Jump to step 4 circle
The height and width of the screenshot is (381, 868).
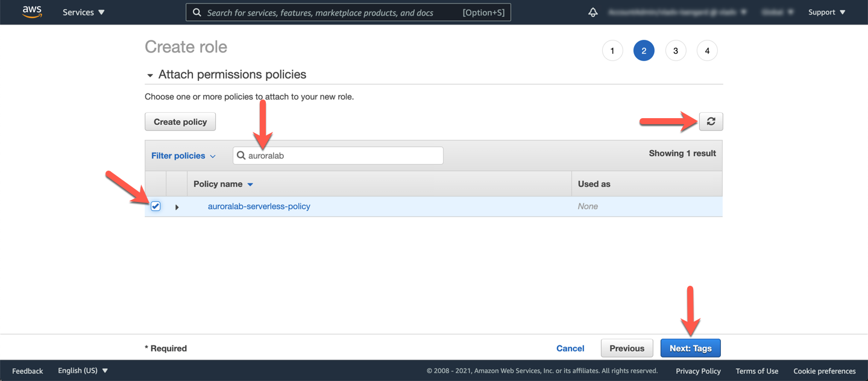707,51
